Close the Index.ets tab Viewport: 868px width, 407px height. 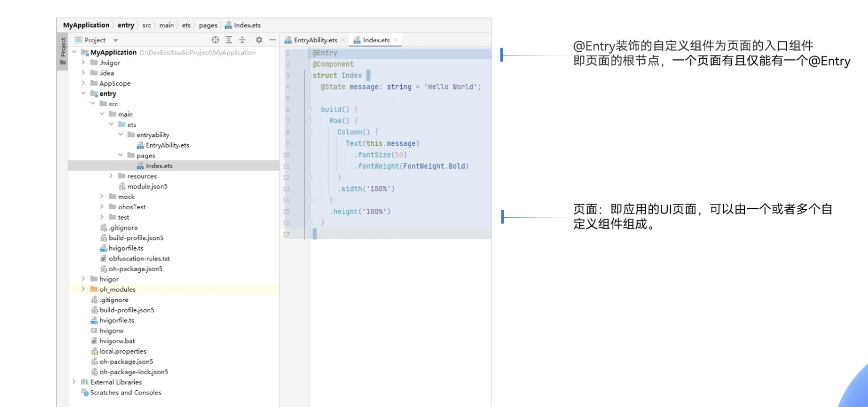point(395,40)
